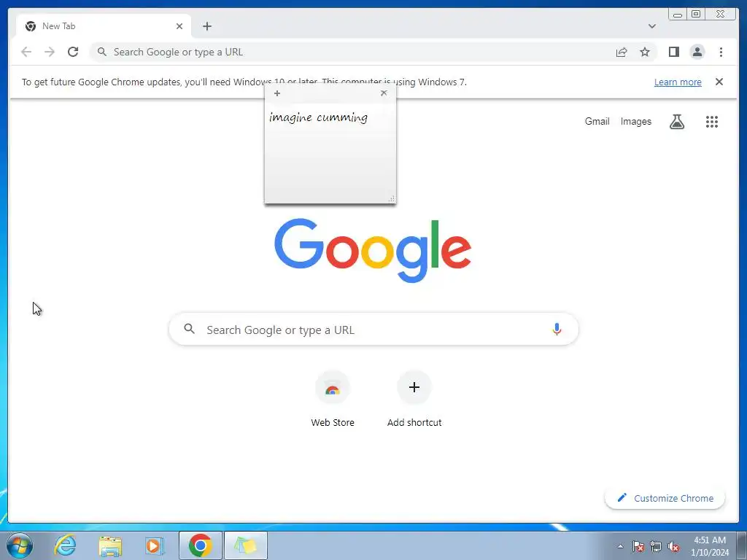
Task: Open Windows Explorer folder in taskbar
Action: 110,545
